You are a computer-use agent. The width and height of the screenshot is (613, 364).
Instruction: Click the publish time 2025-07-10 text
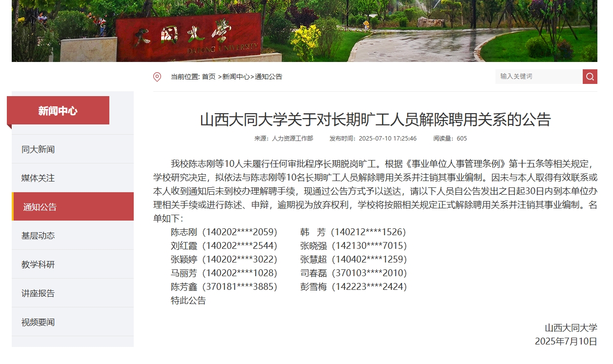pyautogui.click(x=373, y=139)
